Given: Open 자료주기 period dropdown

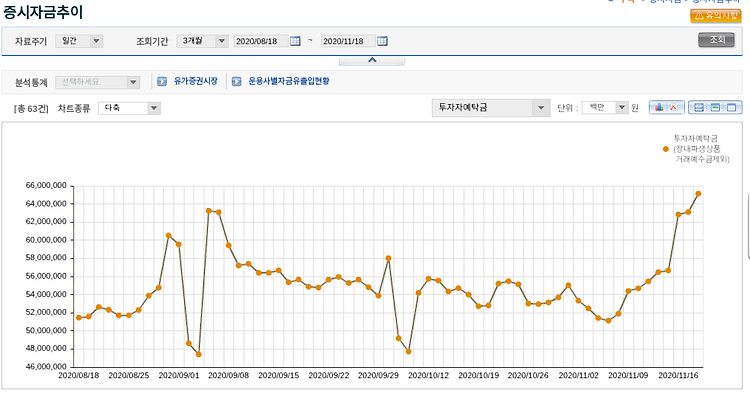Looking at the screenshot, I should click(x=79, y=41).
